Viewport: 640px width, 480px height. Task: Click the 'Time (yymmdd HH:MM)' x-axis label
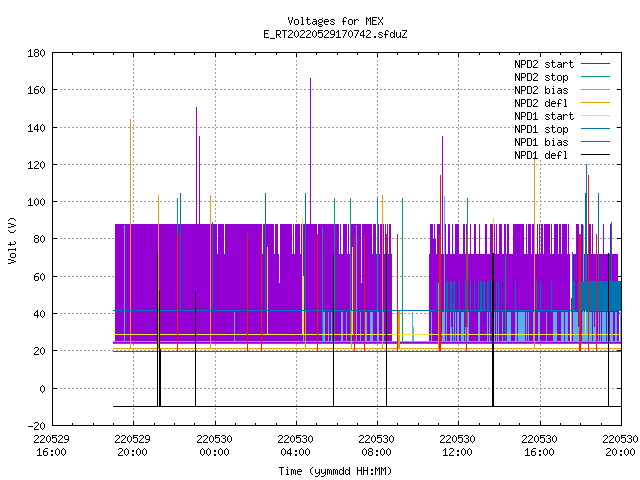click(335, 471)
